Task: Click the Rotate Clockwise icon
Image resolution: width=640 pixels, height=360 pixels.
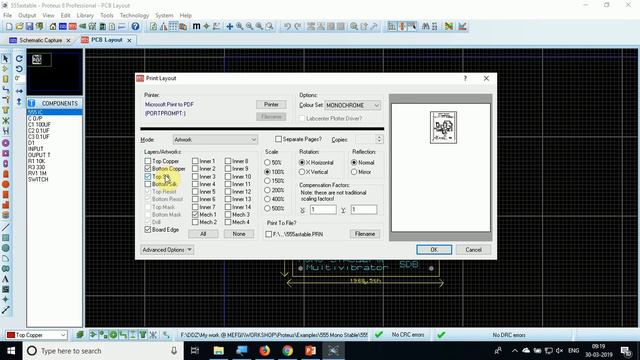Action: (x=19, y=58)
